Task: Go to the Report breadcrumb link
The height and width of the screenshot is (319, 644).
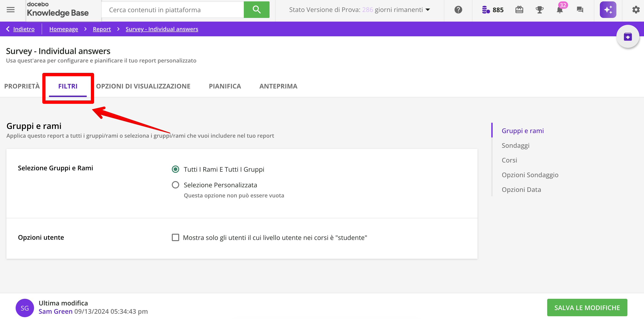Action: point(102,29)
